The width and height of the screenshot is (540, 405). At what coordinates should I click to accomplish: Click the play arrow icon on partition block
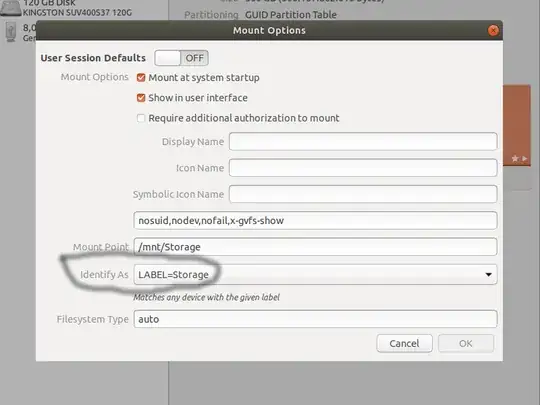[525, 158]
